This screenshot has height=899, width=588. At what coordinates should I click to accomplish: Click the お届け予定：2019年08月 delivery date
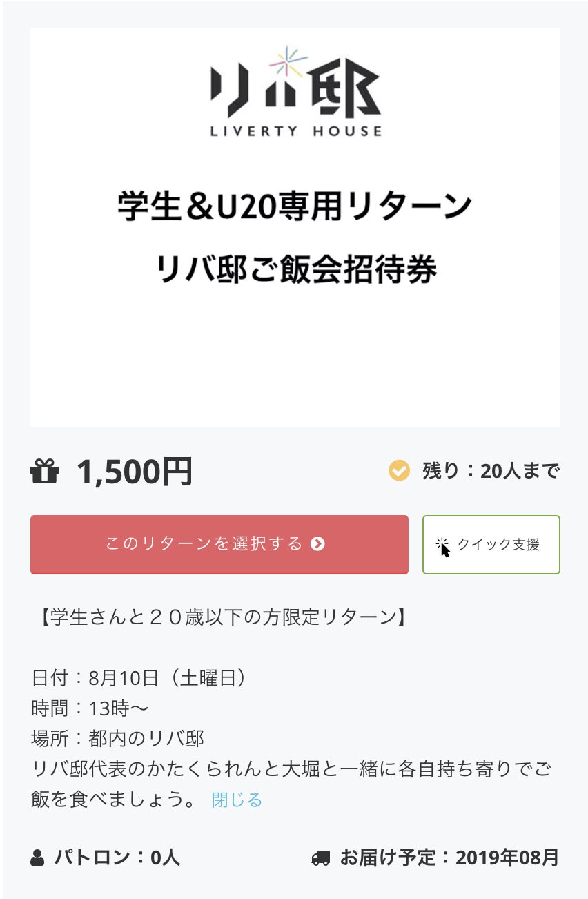click(449, 858)
